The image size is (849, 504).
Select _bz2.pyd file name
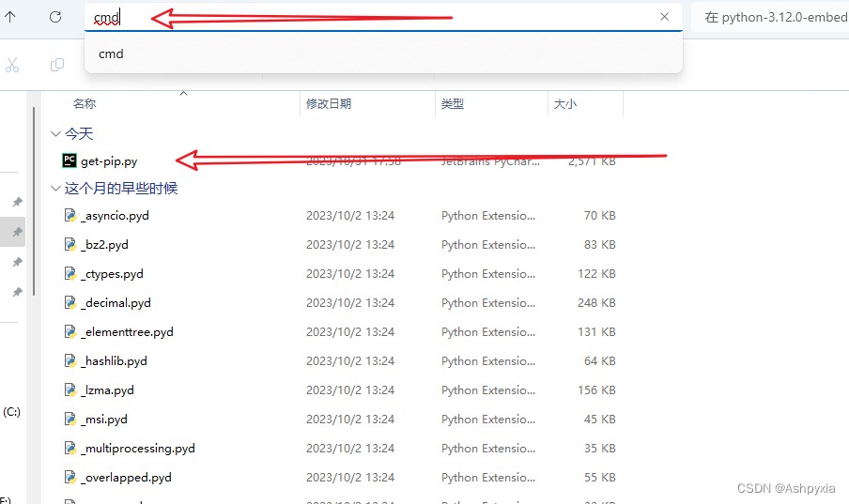coord(104,245)
